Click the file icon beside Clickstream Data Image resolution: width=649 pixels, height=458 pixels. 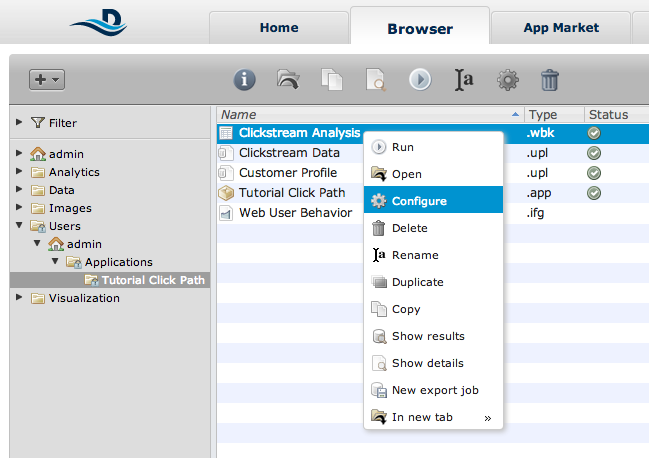click(x=226, y=153)
